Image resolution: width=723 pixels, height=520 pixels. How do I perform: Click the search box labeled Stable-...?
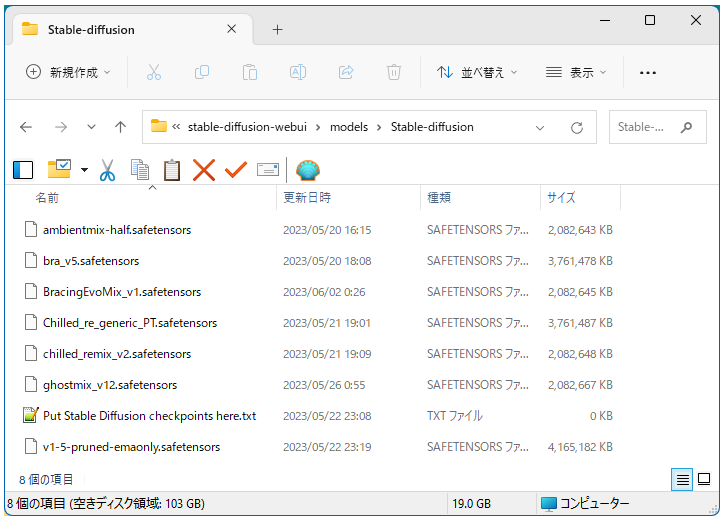coord(643,127)
